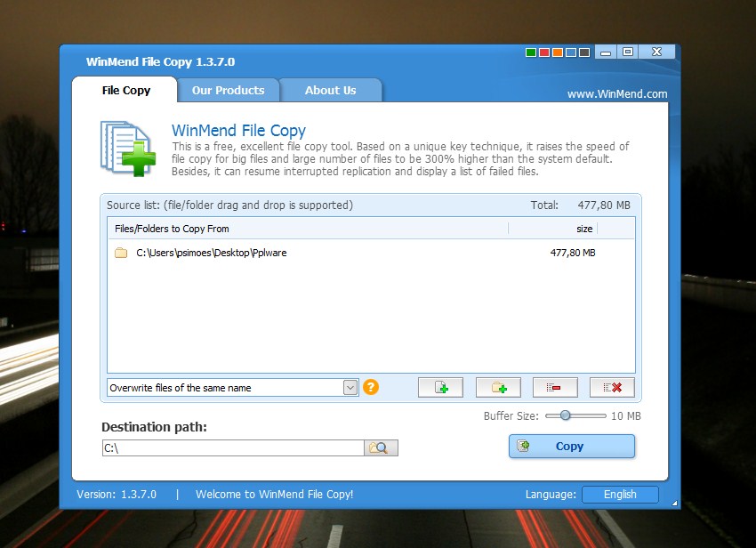Click the Welcome to WinMend File Copy! status message

pyautogui.click(x=274, y=495)
